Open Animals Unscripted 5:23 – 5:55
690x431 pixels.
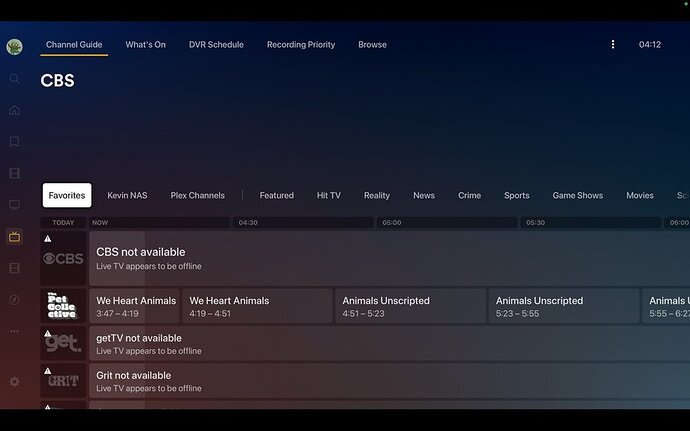[564, 306]
